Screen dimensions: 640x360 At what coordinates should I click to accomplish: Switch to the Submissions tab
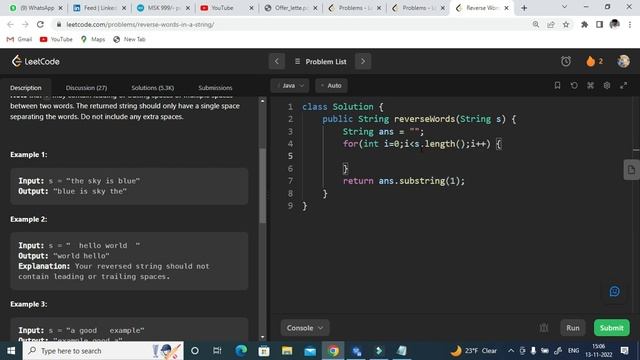[215, 88]
